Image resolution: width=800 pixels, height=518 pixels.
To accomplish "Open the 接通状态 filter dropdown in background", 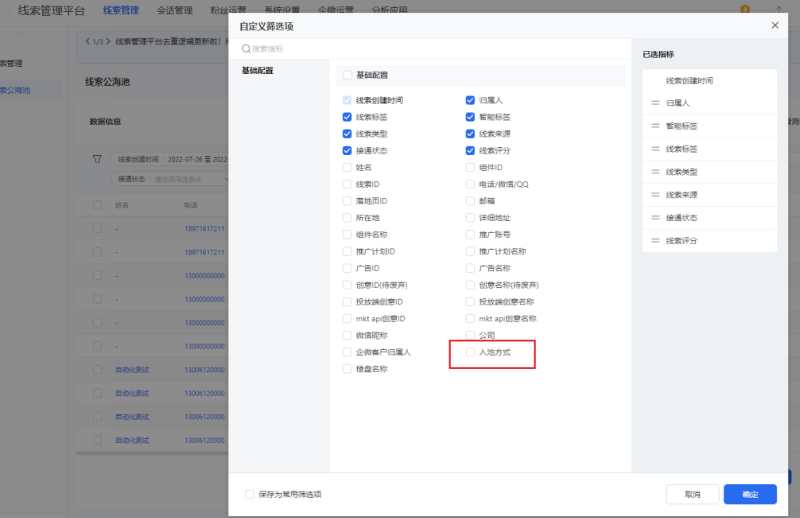I will tap(170, 179).
